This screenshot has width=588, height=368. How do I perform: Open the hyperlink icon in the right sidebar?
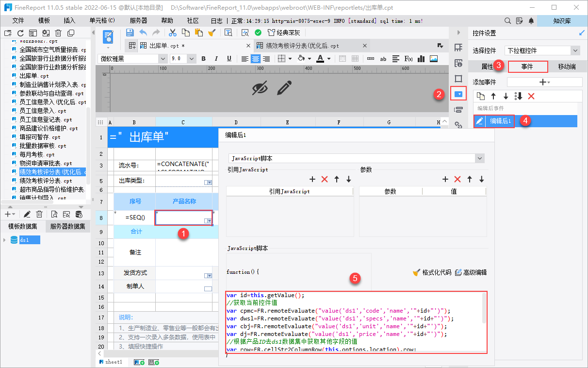pyautogui.click(x=458, y=125)
